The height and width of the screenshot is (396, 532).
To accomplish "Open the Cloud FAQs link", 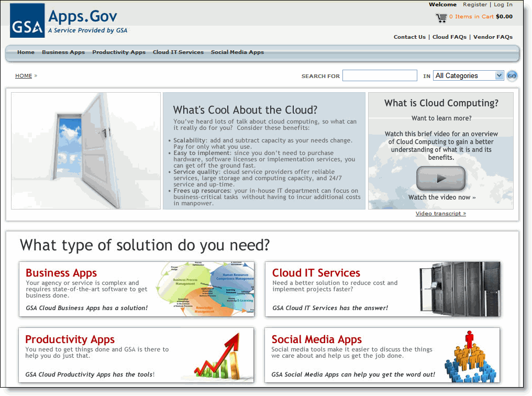I will coord(449,37).
